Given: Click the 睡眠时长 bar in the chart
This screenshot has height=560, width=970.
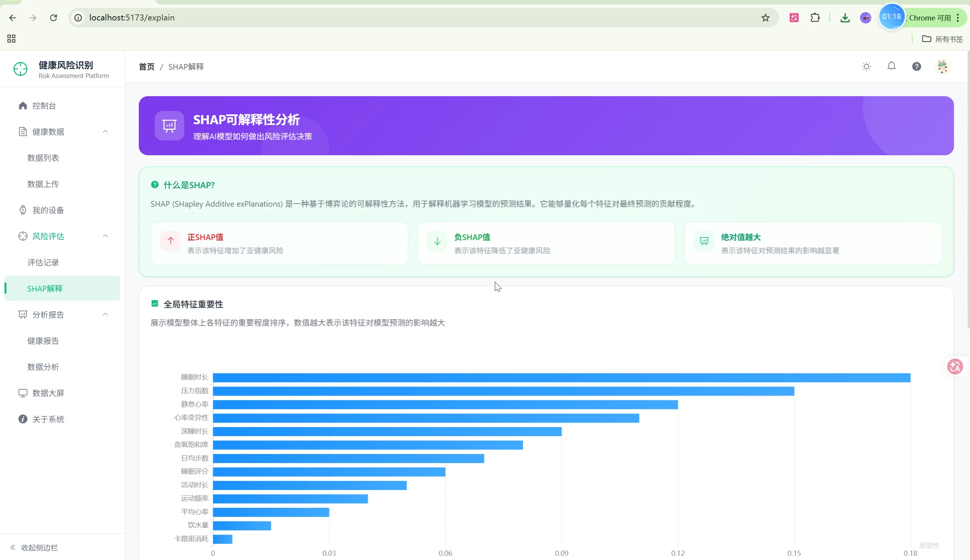Looking at the screenshot, I should [x=561, y=377].
